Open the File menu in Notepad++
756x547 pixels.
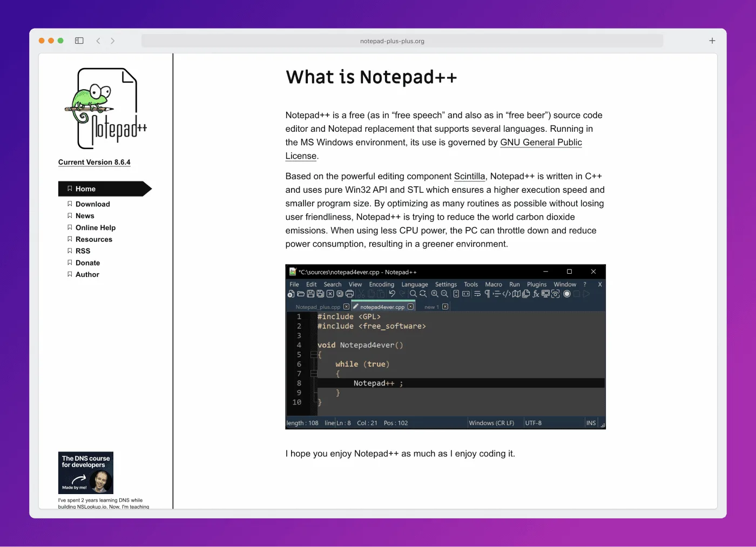294,284
